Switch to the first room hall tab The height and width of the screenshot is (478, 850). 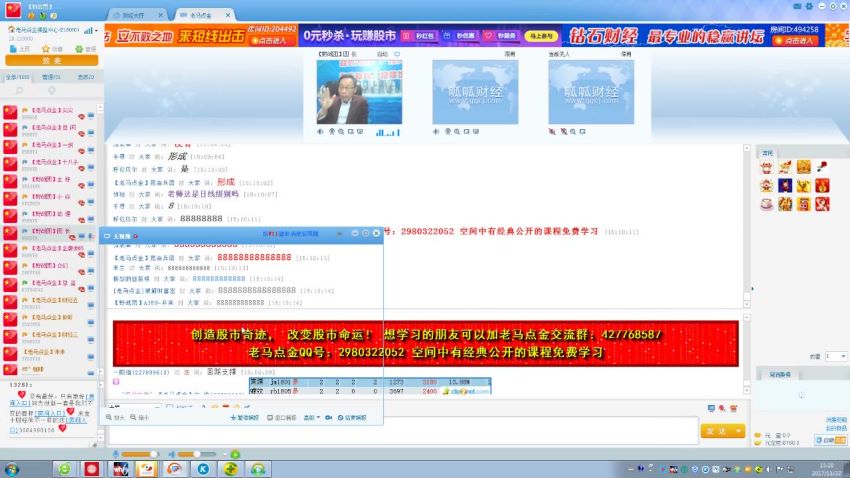point(136,15)
